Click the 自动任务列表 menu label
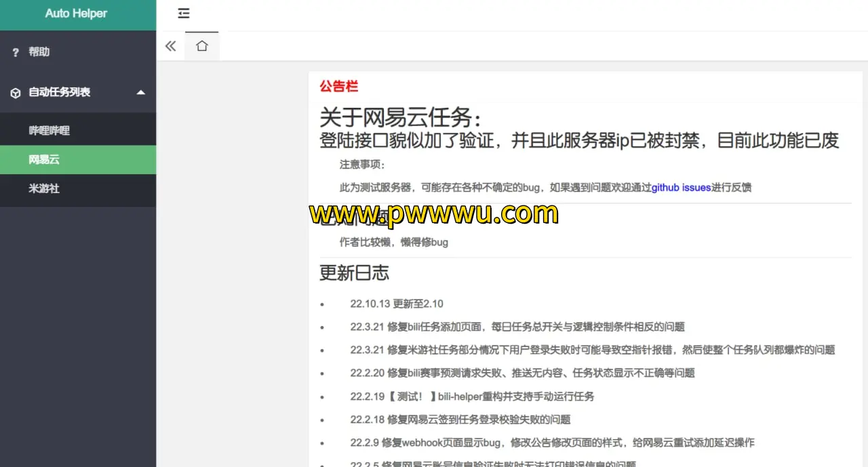Screen dimensions: 868x467 [x=59, y=92]
